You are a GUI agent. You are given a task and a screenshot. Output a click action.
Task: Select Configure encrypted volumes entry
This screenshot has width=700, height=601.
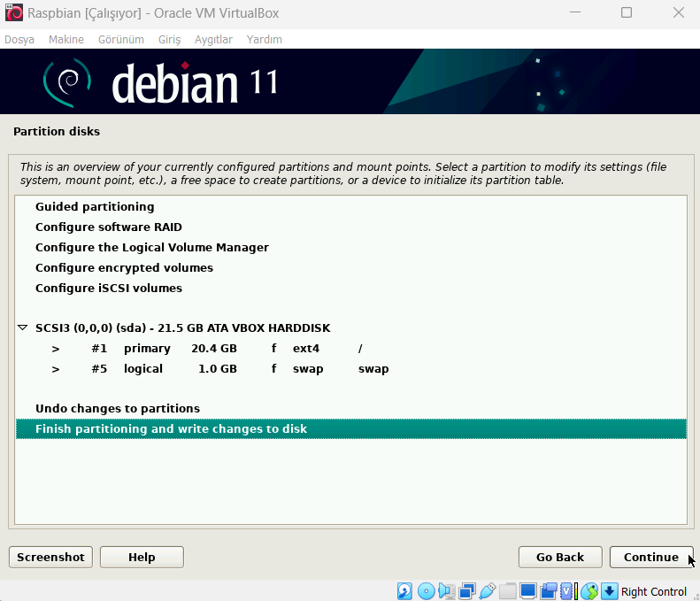[x=124, y=268]
